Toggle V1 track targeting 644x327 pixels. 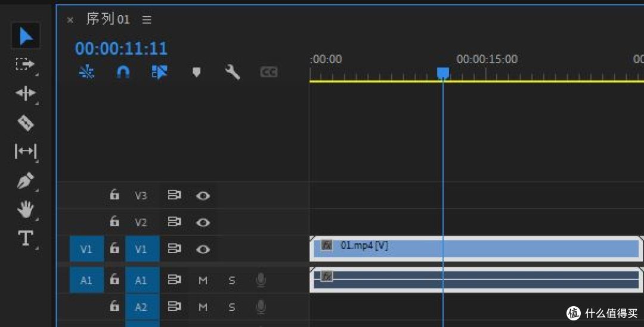tap(142, 249)
